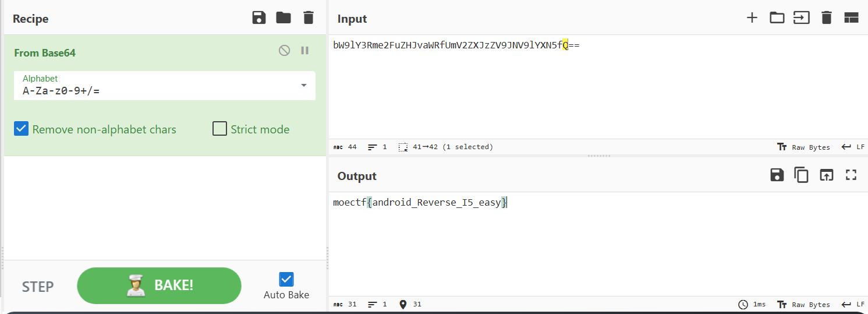Maximise the output pane
868x314 pixels.
point(851,175)
